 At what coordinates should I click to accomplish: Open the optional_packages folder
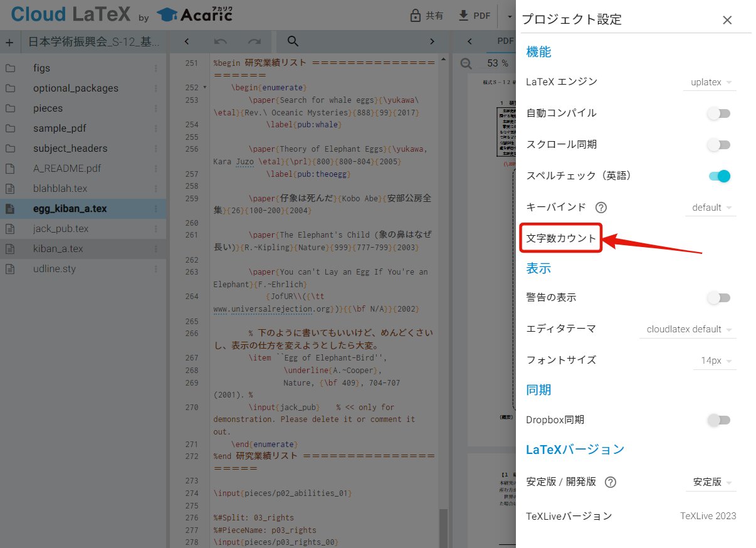(75, 88)
